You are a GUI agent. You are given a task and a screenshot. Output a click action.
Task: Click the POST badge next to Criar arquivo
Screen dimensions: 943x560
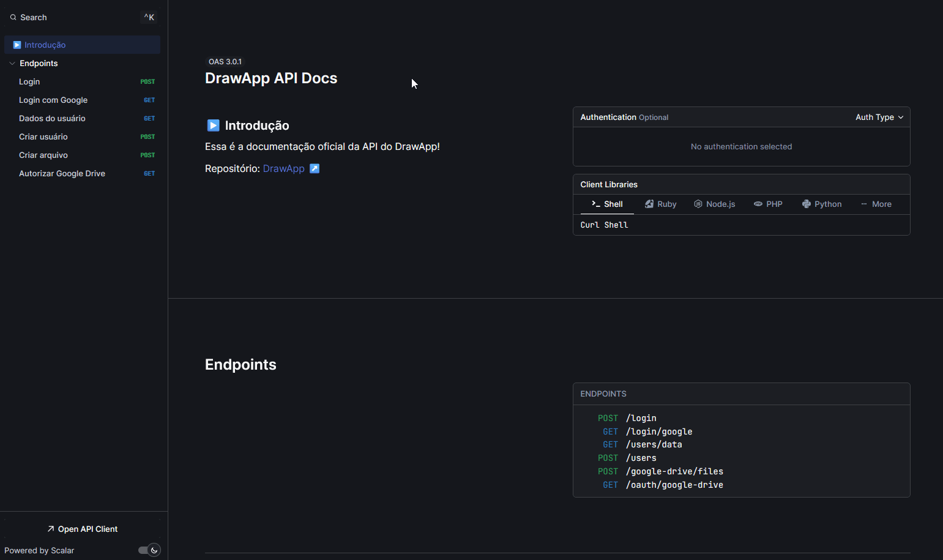[147, 155]
